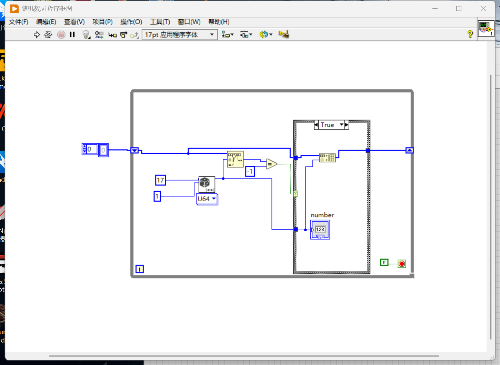Click the loop stop condition terminal

(402, 264)
